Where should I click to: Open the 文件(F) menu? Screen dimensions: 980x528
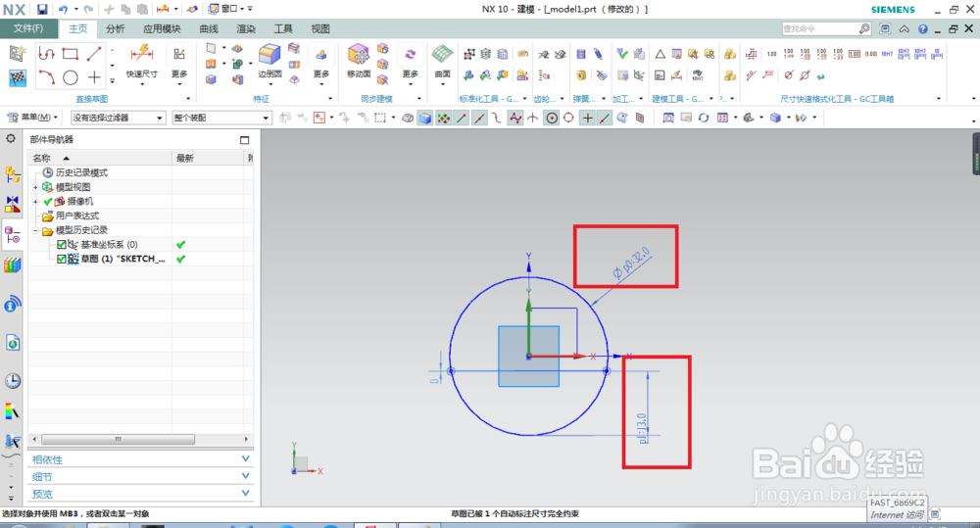pyautogui.click(x=28, y=28)
